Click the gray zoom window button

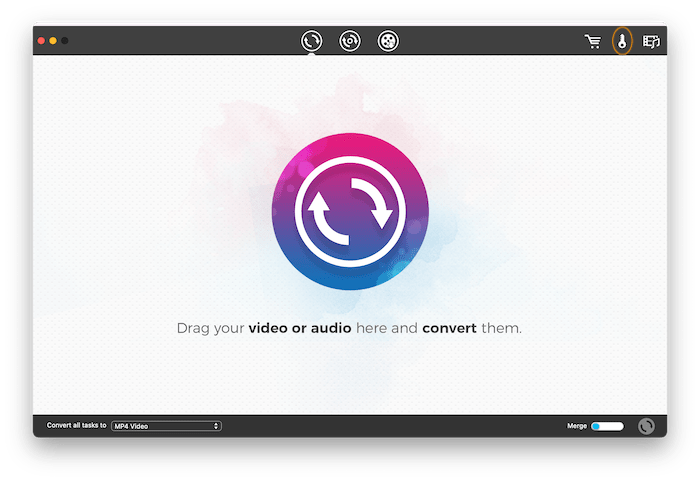tap(65, 41)
